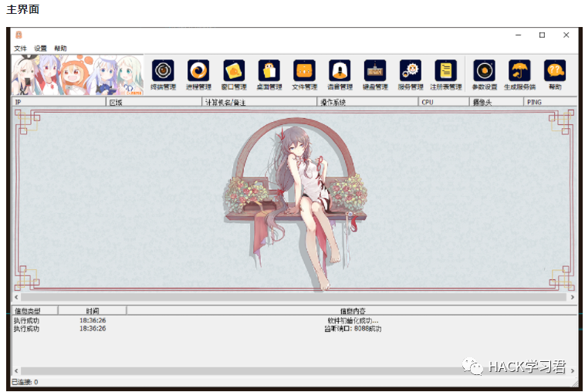The height and width of the screenshot is (392, 585).
Task: Open the 参数设置 parameter settings
Action: [484, 75]
